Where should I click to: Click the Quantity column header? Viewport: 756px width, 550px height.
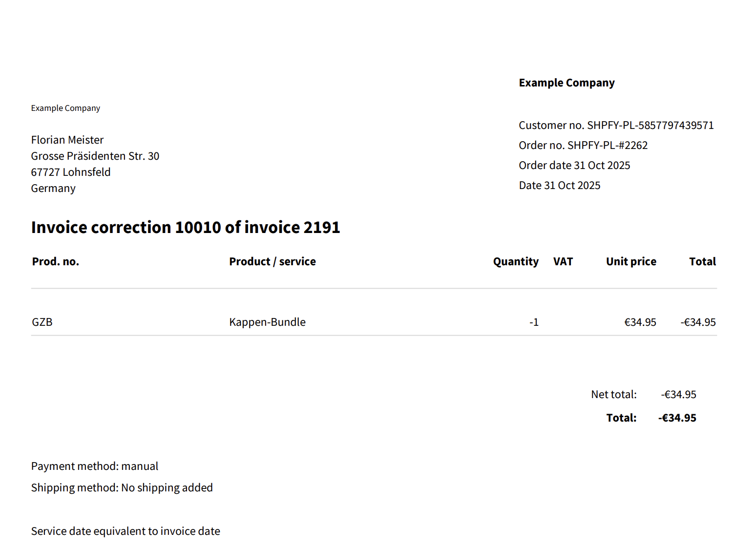click(x=516, y=262)
